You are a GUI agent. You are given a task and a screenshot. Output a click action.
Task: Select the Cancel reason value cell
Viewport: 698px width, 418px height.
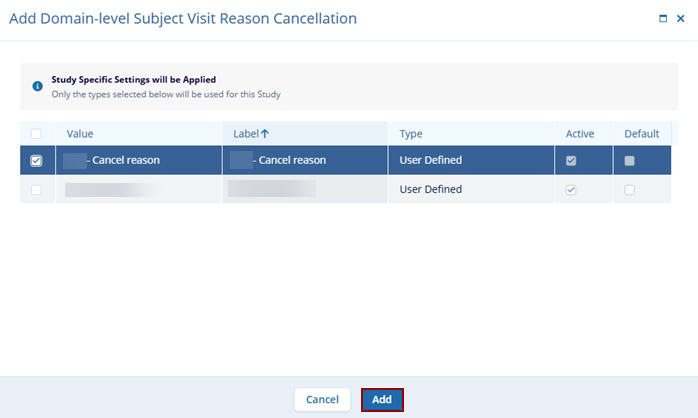[x=125, y=160]
